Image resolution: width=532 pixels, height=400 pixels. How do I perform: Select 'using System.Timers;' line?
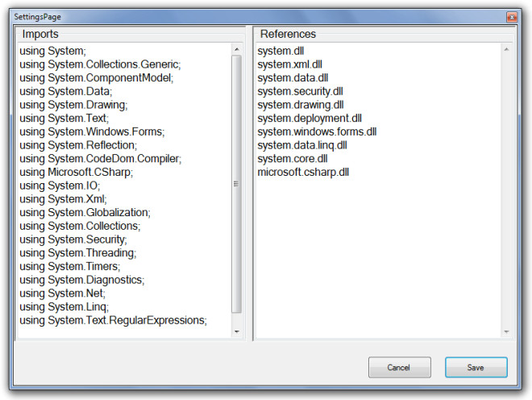70,267
